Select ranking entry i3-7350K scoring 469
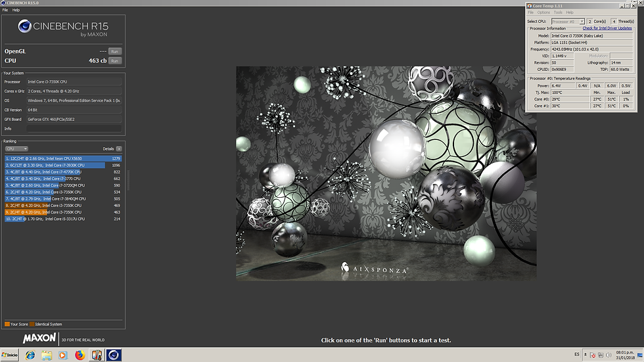Screen dimensions: 644x362 [63, 205]
